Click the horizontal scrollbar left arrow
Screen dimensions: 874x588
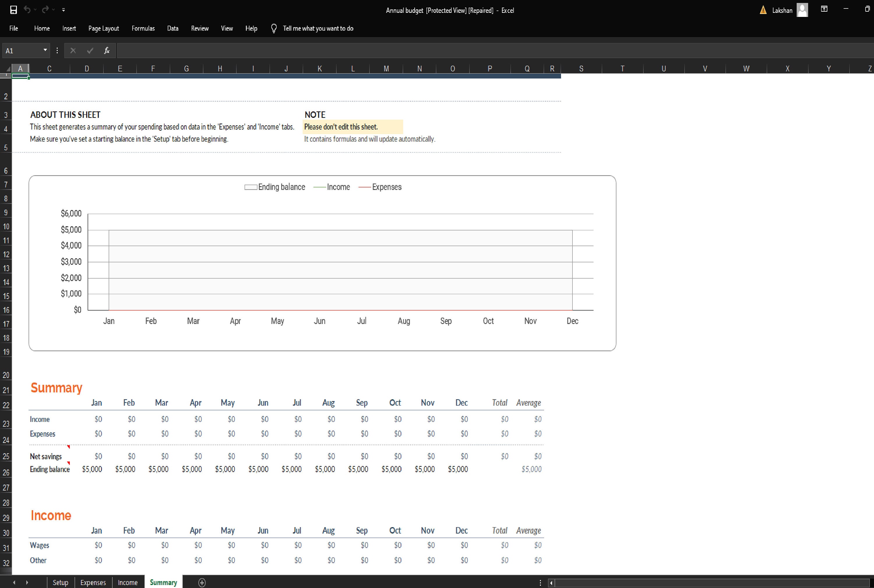click(551, 583)
